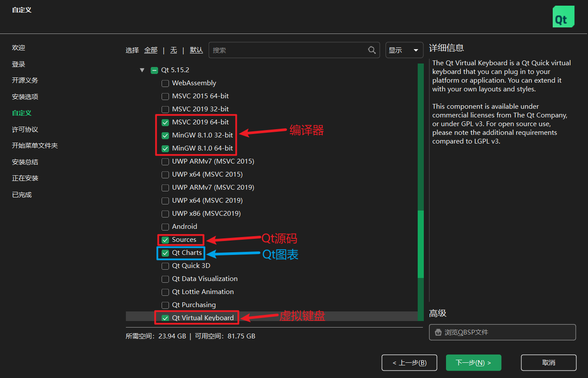Image resolution: width=588 pixels, height=378 pixels.
Task: Check UWP x64 (MSVC 2015) checkbox
Action: 165,174
